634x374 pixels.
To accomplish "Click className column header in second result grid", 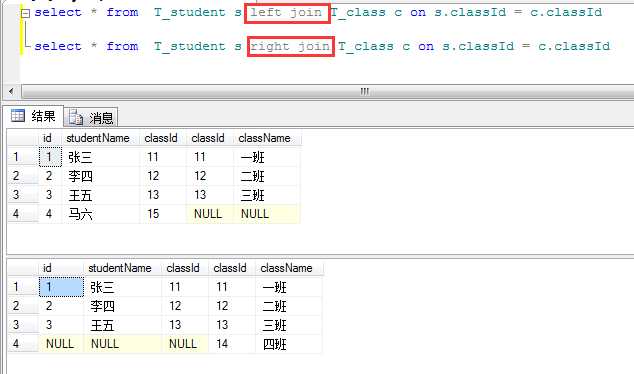I will coord(289,268).
